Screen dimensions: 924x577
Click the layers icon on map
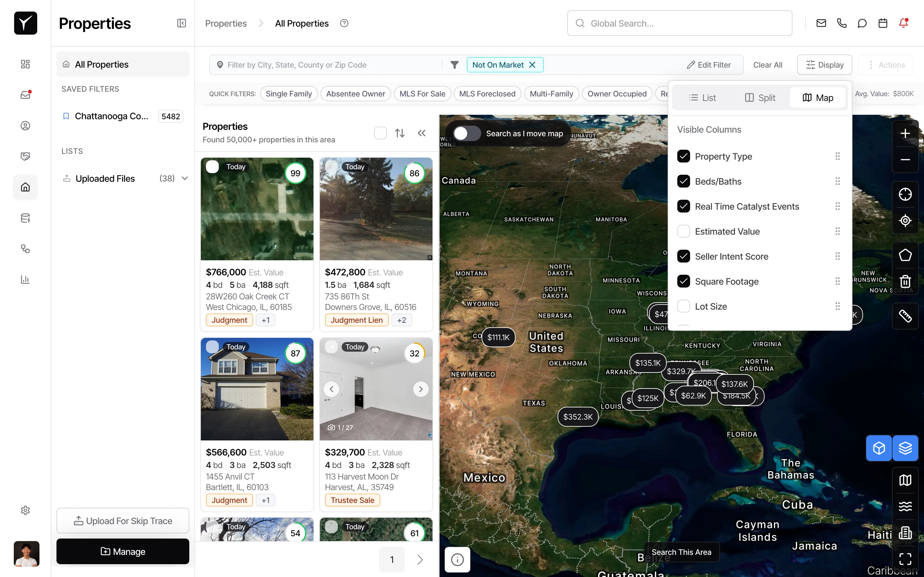[x=905, y=448]
